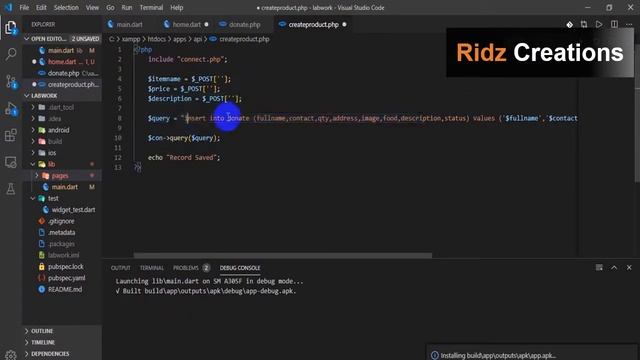Viewport: 640px width, 360px height.
Task: Open the Remote Explorer view
Action: 11,162
